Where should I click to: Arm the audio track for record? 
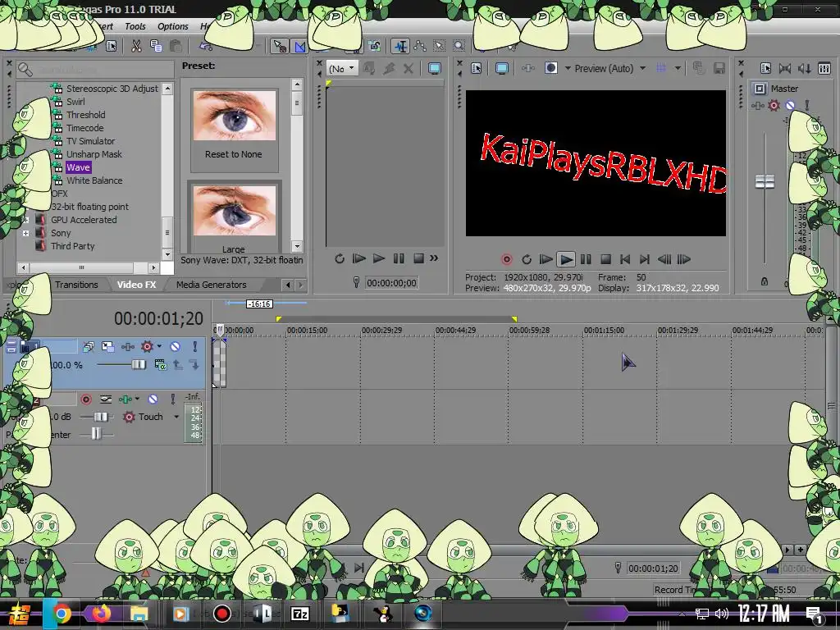pos(85,399)
